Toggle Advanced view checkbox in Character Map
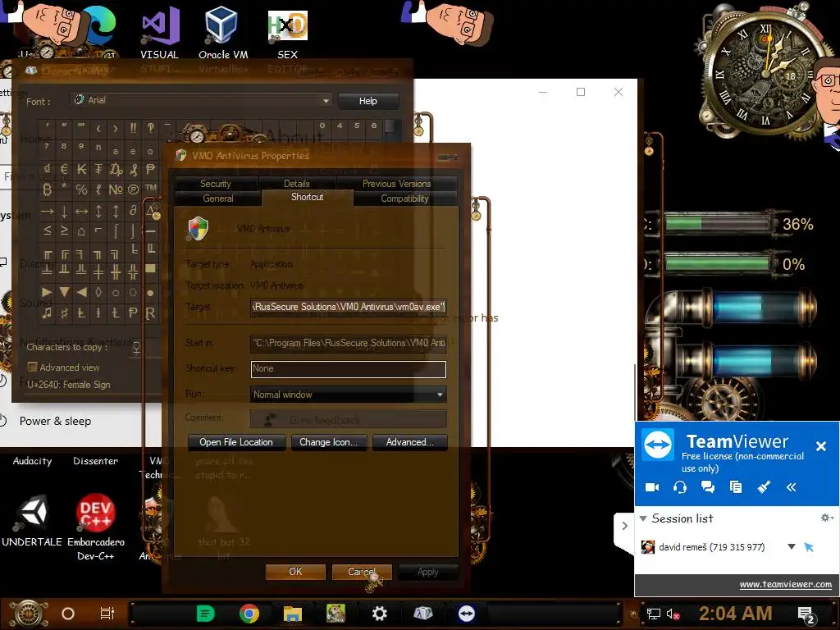The image size is (840, 630). tap(32, 367)
